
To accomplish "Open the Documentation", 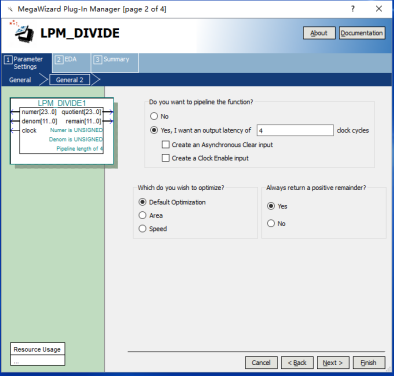I will (x=362, y=33).
